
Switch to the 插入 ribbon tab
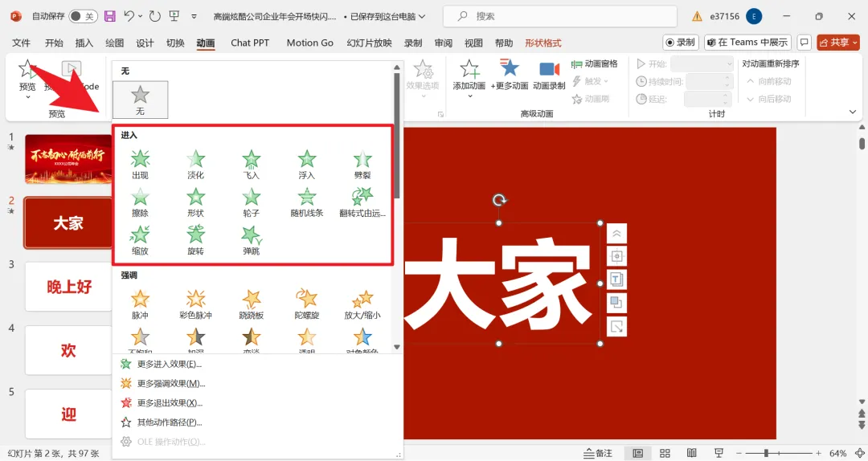(84, 43)
